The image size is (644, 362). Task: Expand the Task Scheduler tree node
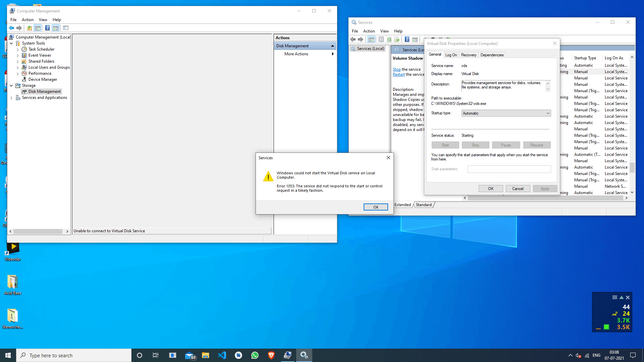18,49
